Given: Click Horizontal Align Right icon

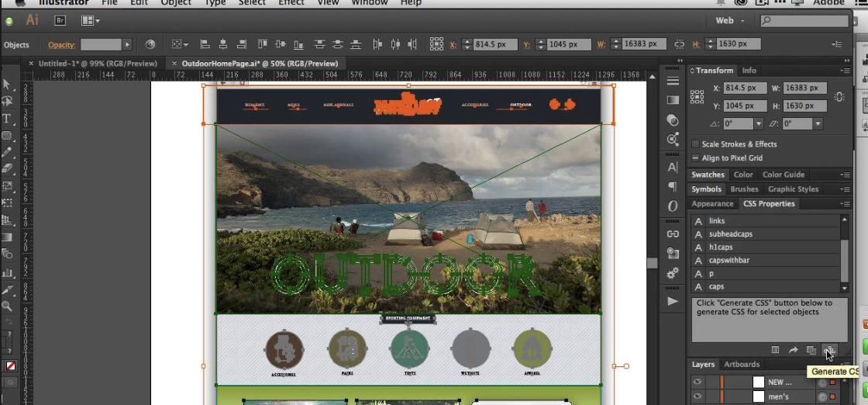Looking at the screenshot, I should coord(241,44).
